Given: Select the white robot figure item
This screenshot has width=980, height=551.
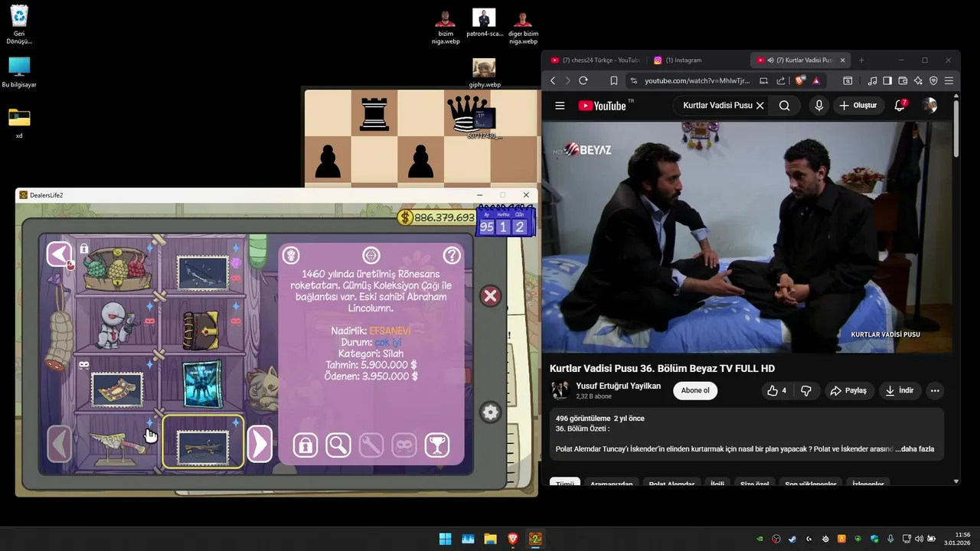Looking at the screenshot, I should 116,324.
